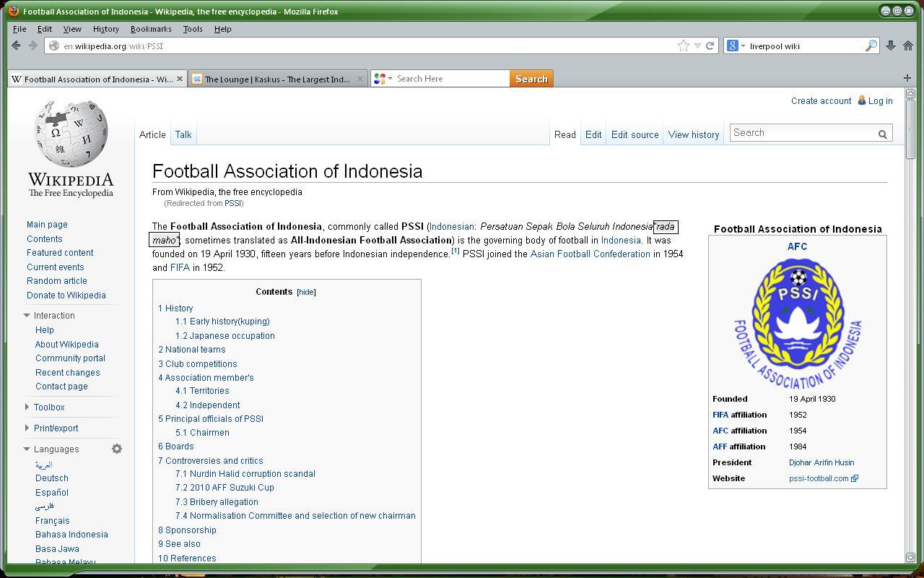Open the Tools menu
The image size is (924, 578).
[193, 29]
